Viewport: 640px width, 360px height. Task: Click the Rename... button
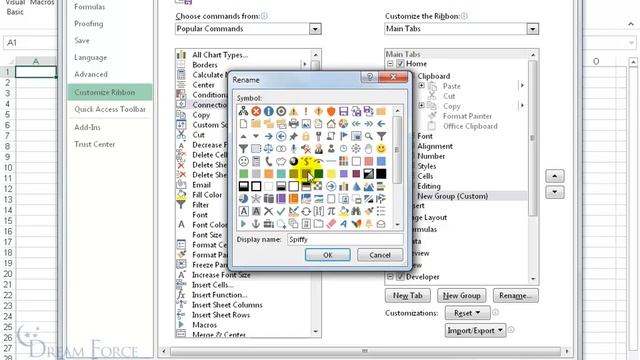pos(516,296)
